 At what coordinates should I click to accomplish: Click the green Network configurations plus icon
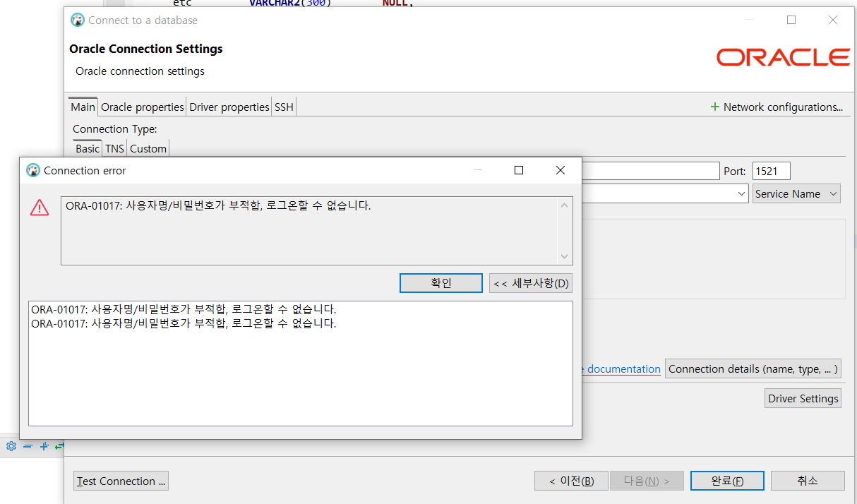(x=714, y=107)
